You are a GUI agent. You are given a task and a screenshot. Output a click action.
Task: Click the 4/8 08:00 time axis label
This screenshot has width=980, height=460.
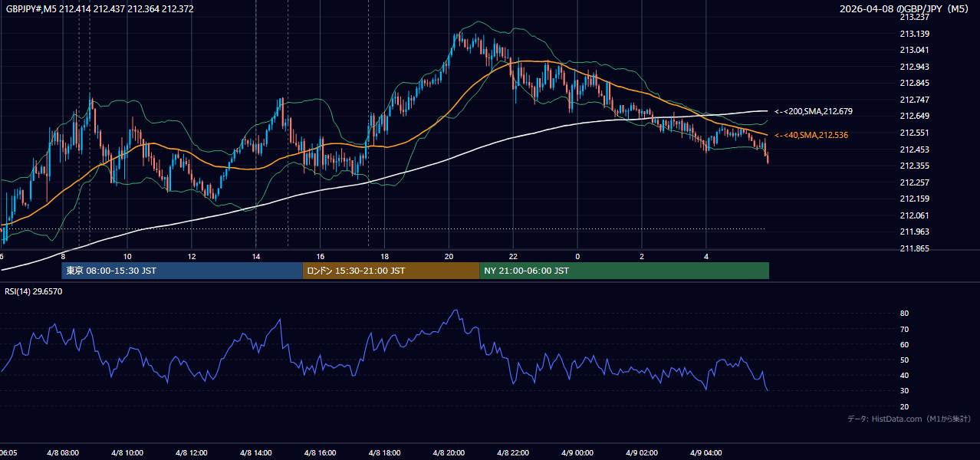[63, 453]
